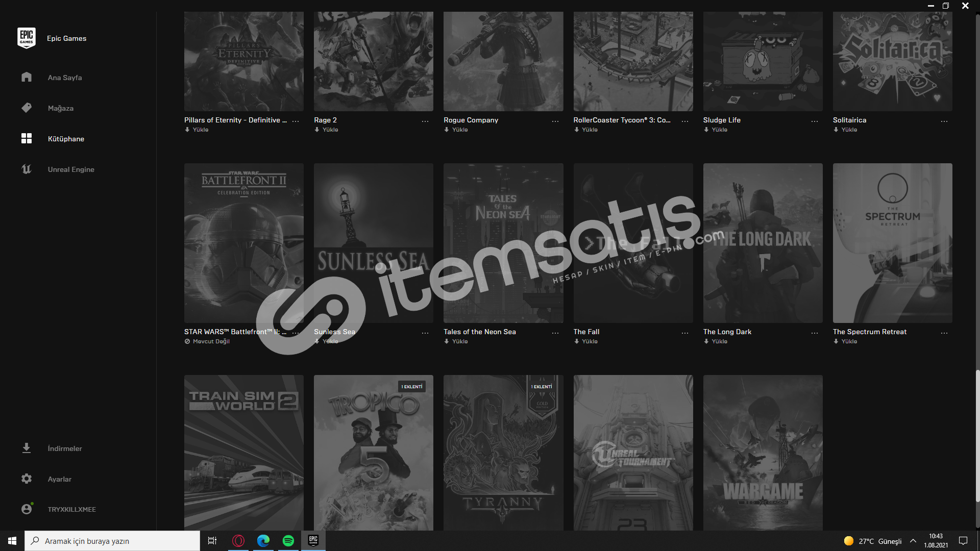Open options menu for Rogue Company

point(555,121)
